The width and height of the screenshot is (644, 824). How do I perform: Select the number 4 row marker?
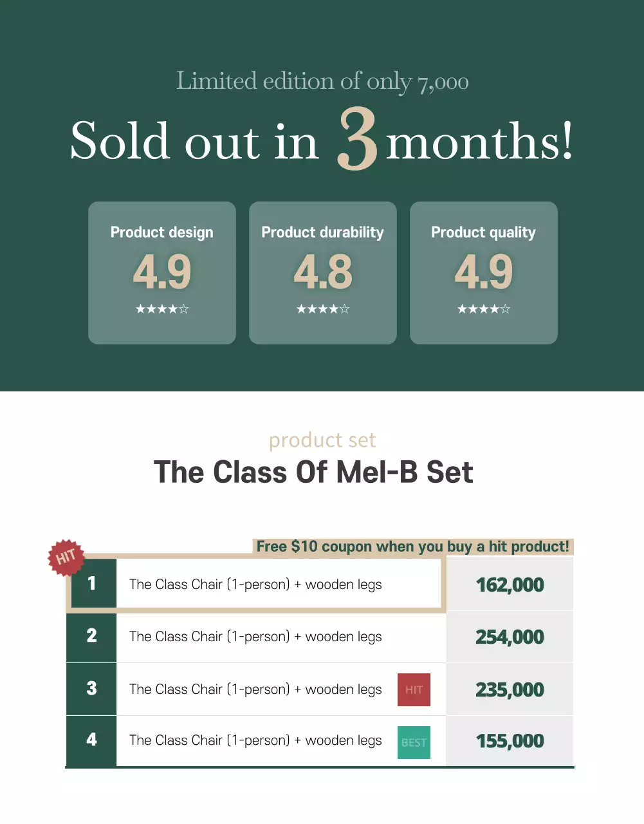[x=92, y=740]
